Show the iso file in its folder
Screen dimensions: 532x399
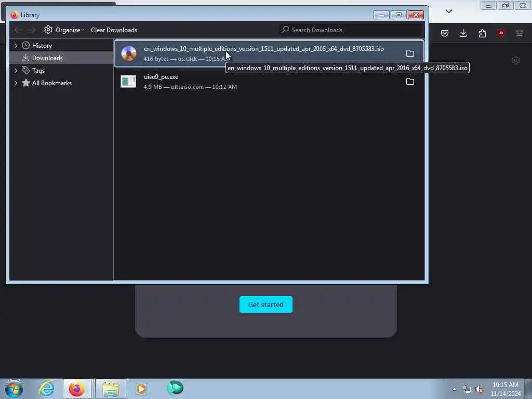pyautogui.click(x=410, y=54)
